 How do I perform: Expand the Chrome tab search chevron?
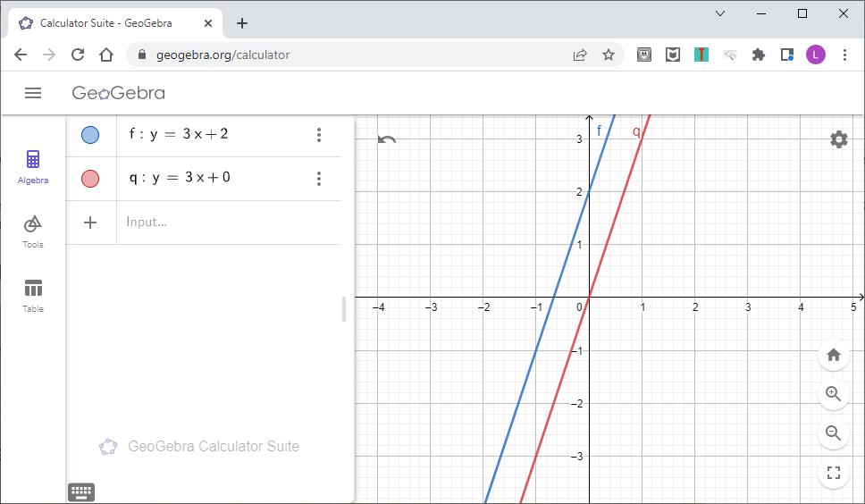click(x=720, y=13)
